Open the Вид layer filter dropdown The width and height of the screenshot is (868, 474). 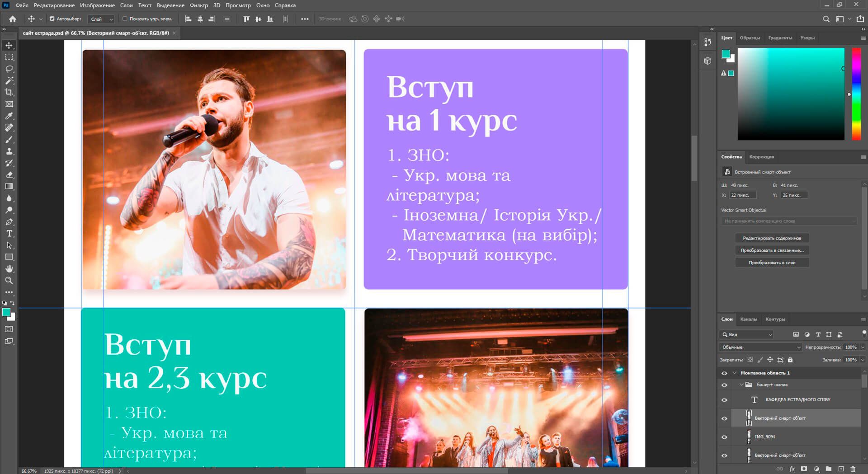pyautogui.click(x=747, y=334)
